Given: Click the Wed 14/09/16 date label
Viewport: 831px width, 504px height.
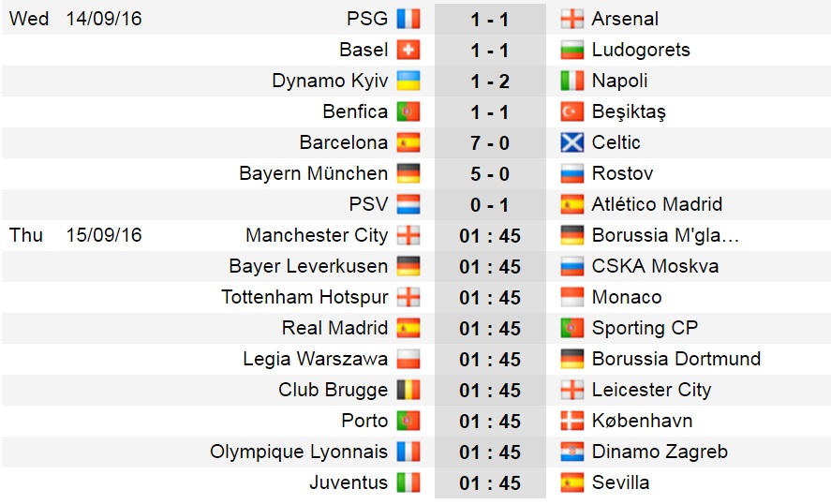Looking at the screenshot, I should [x=75, y=19].
